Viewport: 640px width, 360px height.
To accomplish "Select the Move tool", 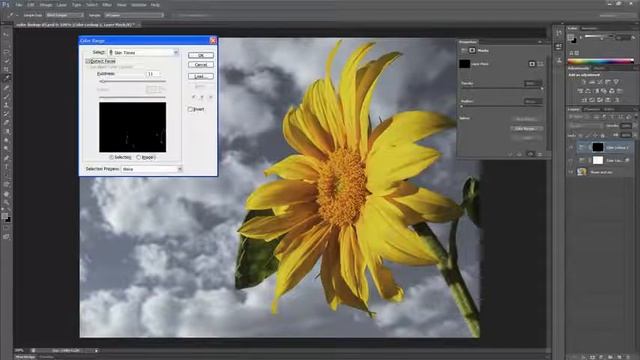I will (x=6, y=35).
